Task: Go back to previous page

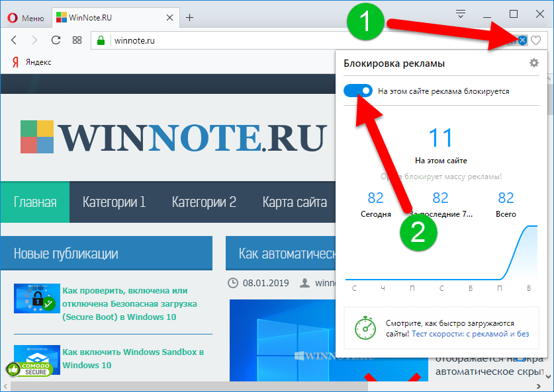Action: (14, 40)
